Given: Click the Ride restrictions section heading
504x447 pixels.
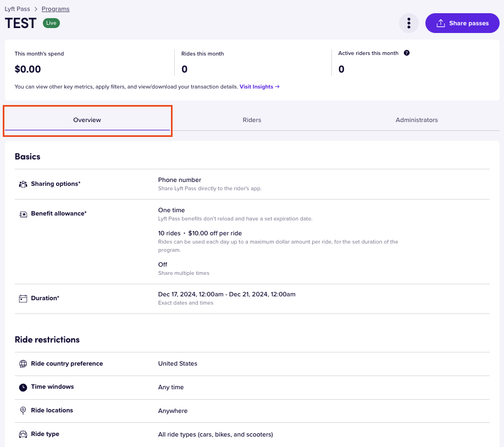Looking at the screenshot, I should (47, 340).
